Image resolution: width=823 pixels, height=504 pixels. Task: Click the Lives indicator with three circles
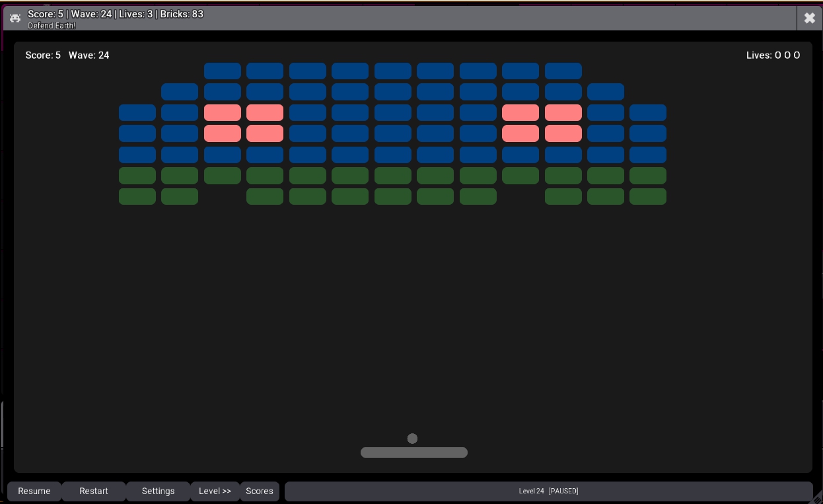pos(773,55)
